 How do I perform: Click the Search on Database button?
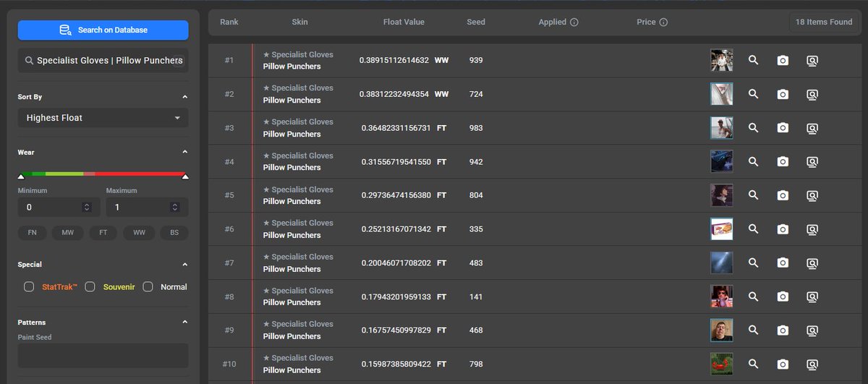coord(103,30)
